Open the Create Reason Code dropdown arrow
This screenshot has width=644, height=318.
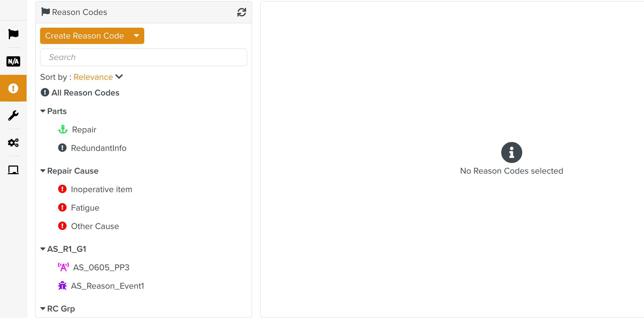(x=137, y=36)
